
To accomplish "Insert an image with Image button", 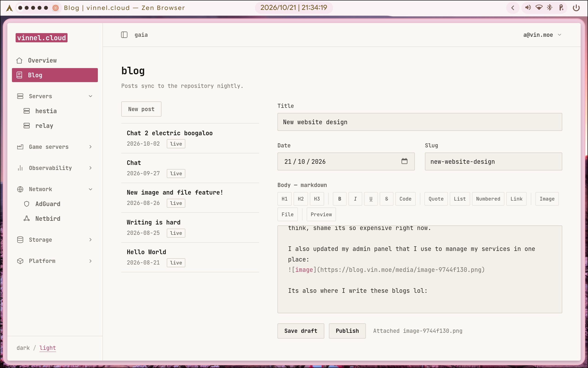I will (547, 199).
